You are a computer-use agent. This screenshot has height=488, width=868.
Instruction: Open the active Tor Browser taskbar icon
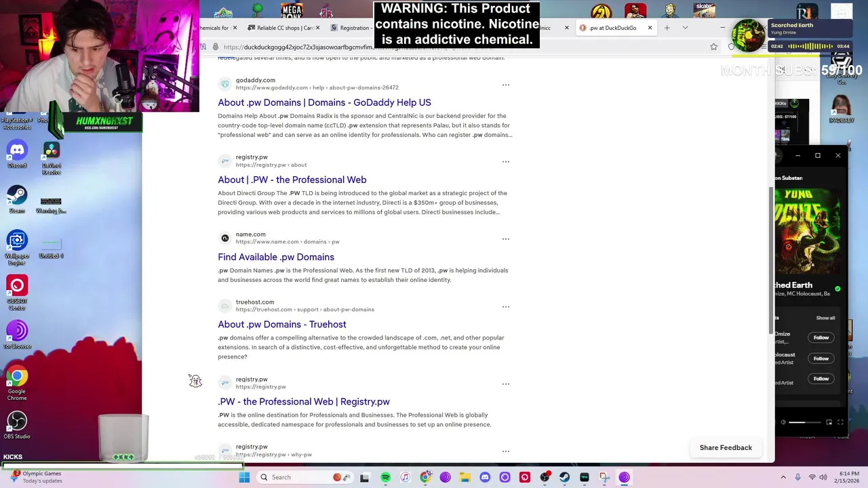[x=624, y=477]
